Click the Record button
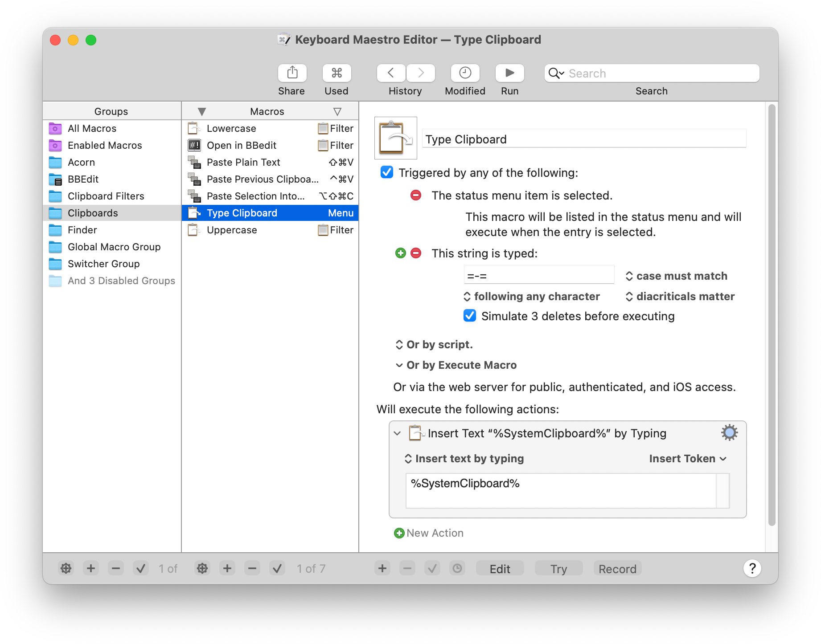This screenshot has height=644, width=821. tap(618, 569)
